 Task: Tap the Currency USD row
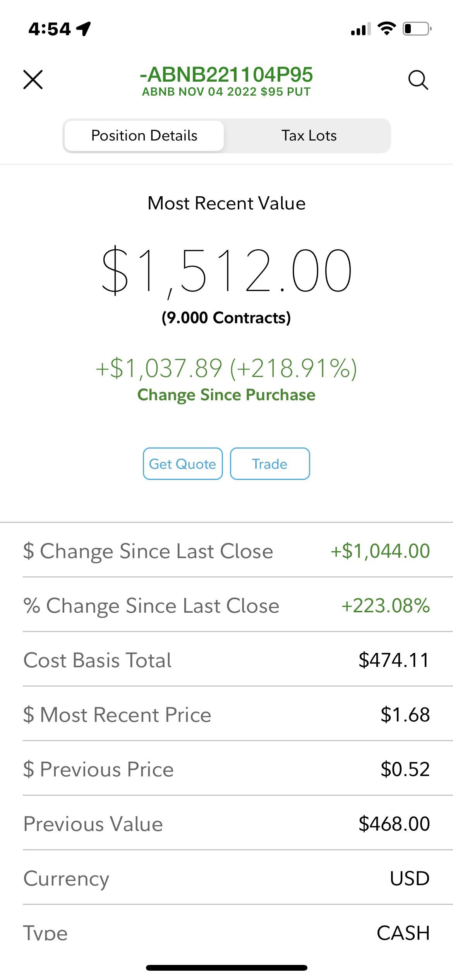coord(226,878)
